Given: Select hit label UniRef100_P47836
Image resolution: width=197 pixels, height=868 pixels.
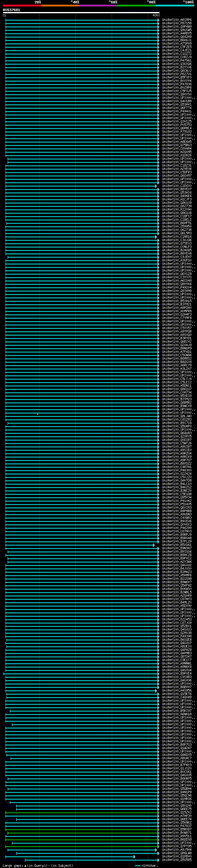Looking at the screenshot, I should tap(177, 84).
